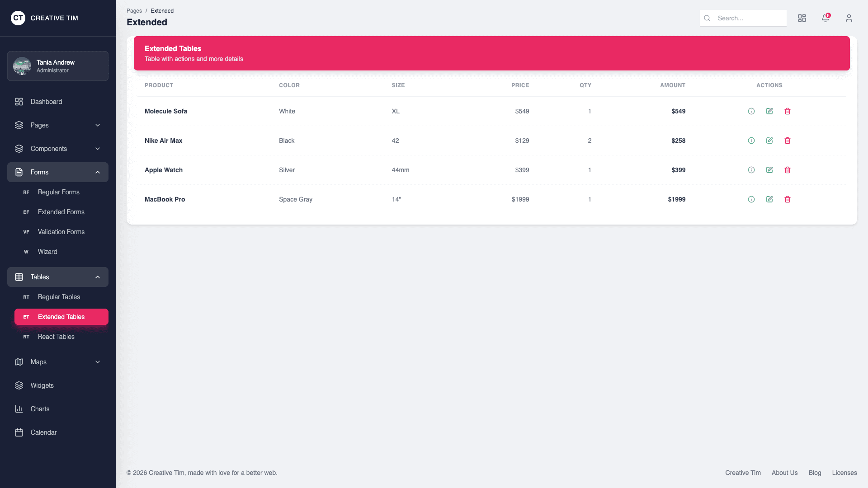
Task: Click the delete icon for MacBook Pro
Action: (788, 199)
